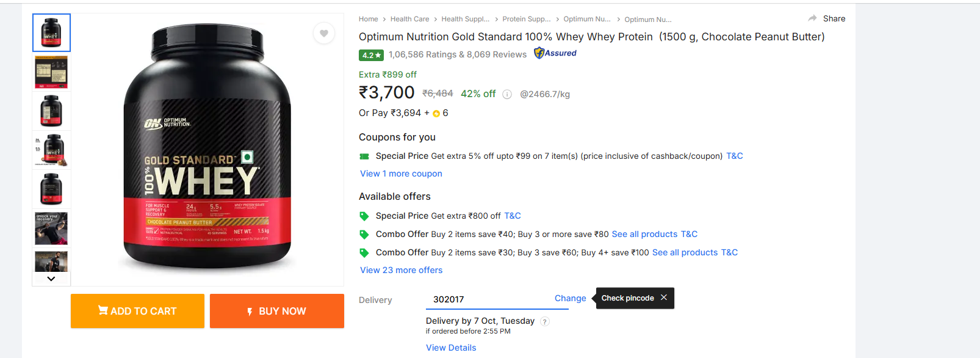Add product to wishlist via heart icon
Viewport: 980px width, 358px height.
[x=324, y=34]
